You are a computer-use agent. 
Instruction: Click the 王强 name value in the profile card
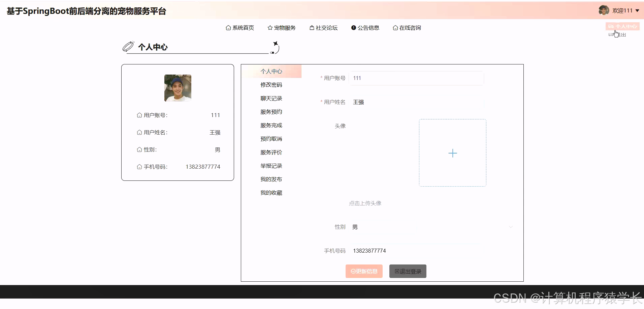(x=215, y=132)
